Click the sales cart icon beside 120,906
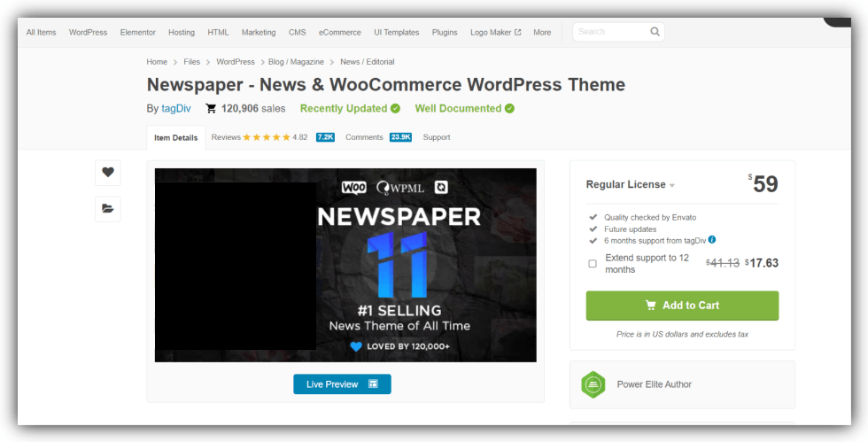The image size is (868, 442). (x=211, y=109)
